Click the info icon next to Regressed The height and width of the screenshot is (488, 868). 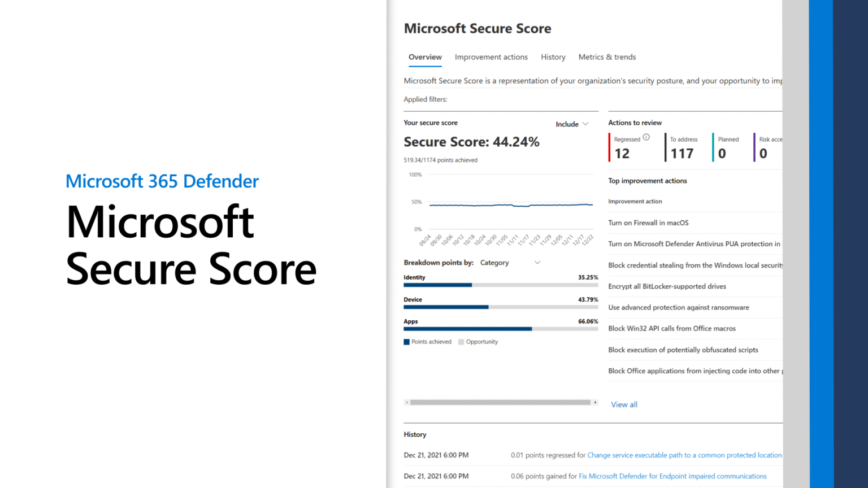[x=646, y=137]
